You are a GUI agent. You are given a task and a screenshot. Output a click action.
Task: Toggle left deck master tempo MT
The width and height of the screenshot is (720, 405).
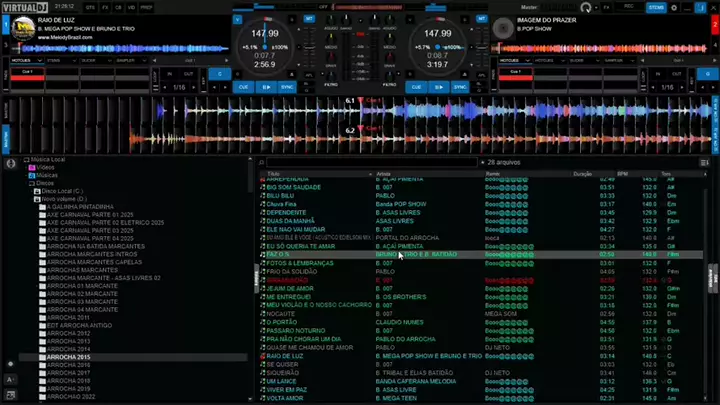click(309, 19)
